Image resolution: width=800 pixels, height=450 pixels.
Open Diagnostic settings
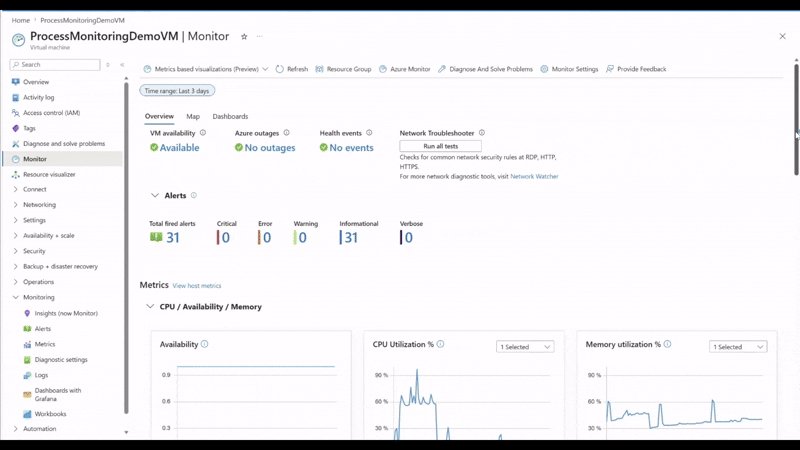pos(61,359)
